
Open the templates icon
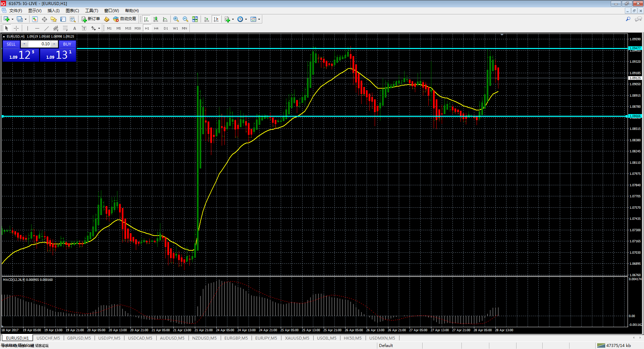[x=253, y=19]
